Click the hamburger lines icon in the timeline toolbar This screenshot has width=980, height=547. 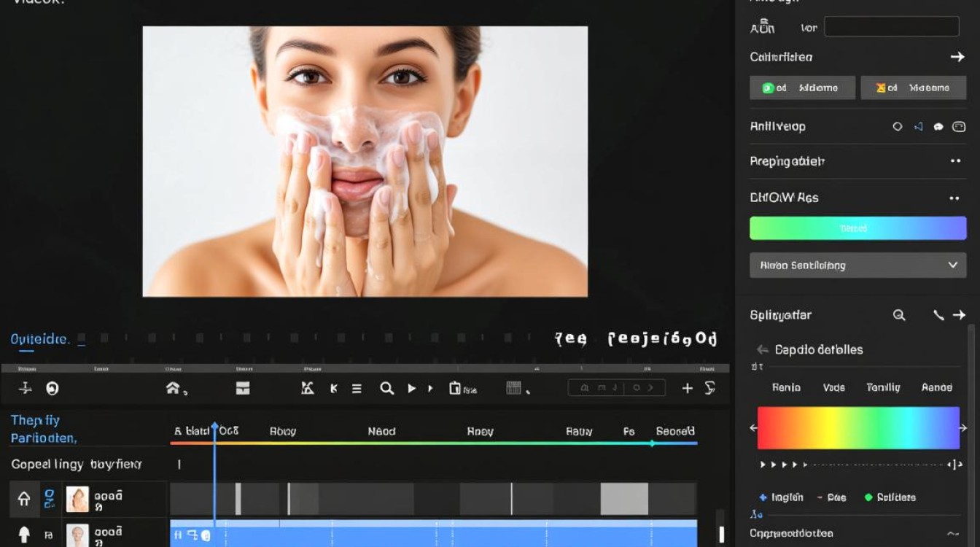pyautogui.click(x=357, y=389)
